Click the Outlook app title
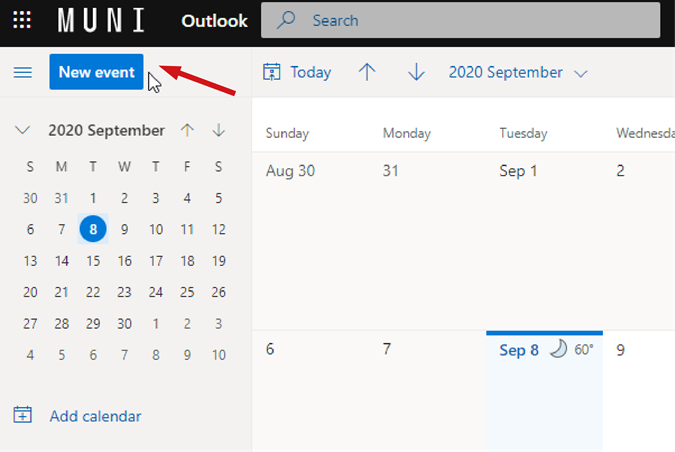The width and height of the screenshot is (675, 452). (x=214, y=20)
